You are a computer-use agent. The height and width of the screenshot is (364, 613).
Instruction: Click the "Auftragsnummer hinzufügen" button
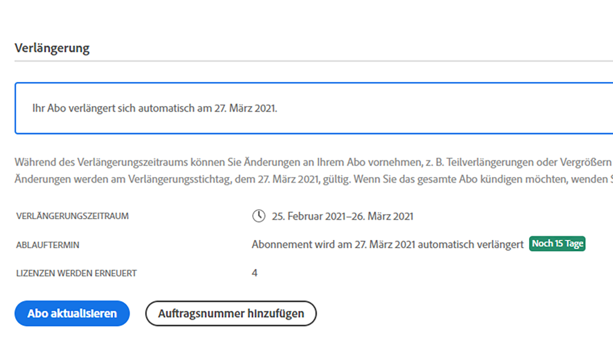coord(231,314)
